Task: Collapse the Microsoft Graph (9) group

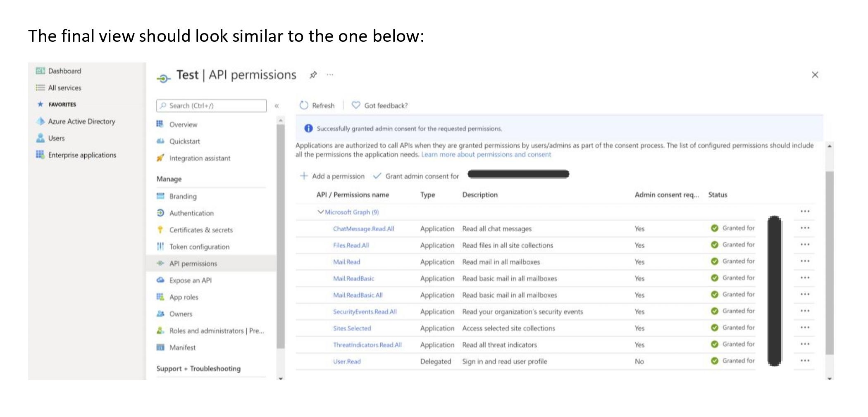Action: point(320,212)
